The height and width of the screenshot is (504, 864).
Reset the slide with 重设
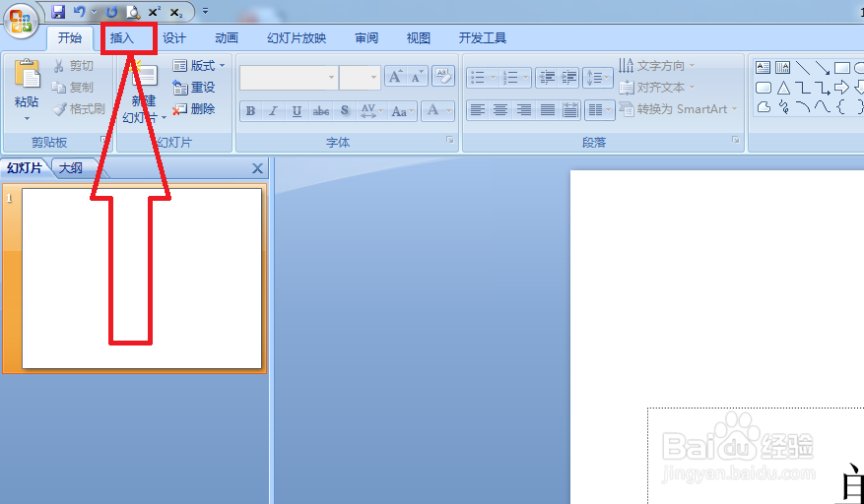(x=194, y=88)
